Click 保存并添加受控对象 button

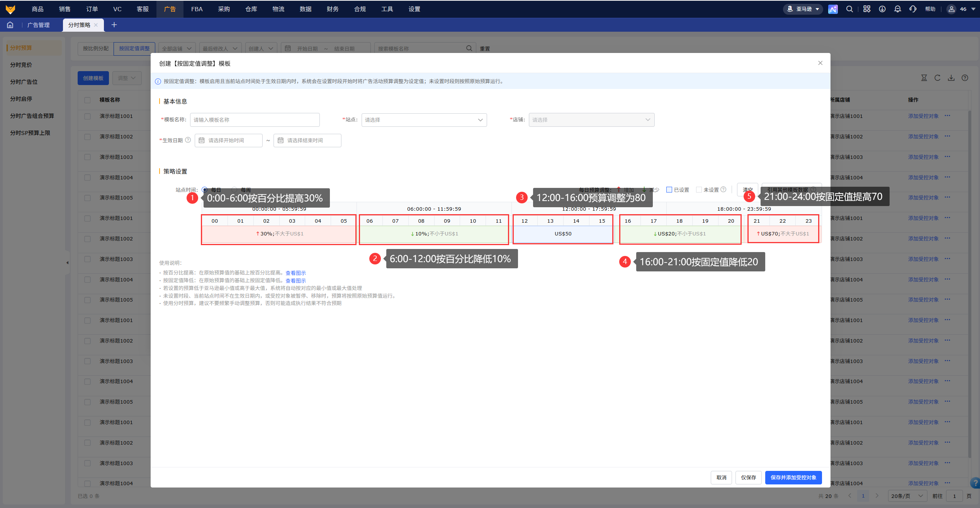pyautogui.click(x=793, y=477)
